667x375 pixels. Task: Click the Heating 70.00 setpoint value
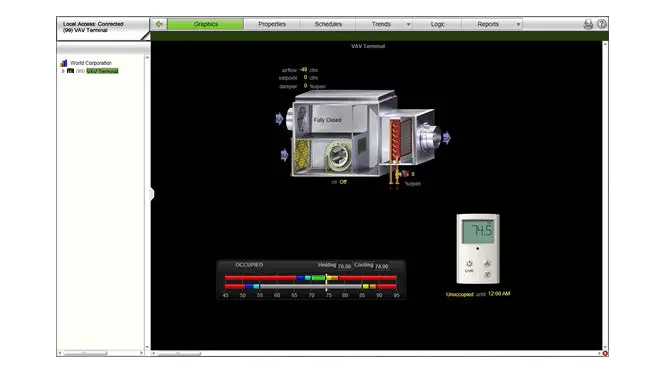pos(344,266)
